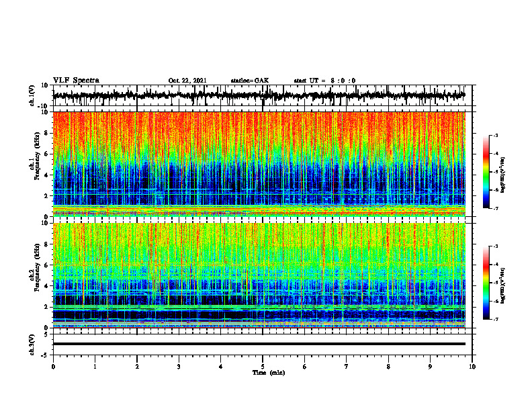Click inside the ch.2 spectrogram panel
The height and width of the screenshot is (411, 532).
tap(259, 275)
